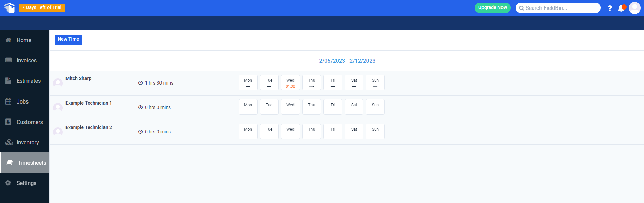Click the 7 Days Left of Trial badge
The image size is (644, 203).
pos(42,8)
